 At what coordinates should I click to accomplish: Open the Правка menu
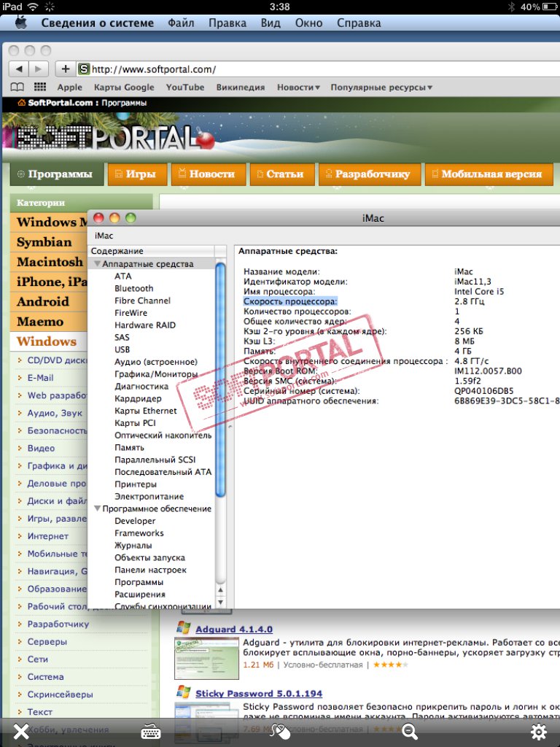227,23
